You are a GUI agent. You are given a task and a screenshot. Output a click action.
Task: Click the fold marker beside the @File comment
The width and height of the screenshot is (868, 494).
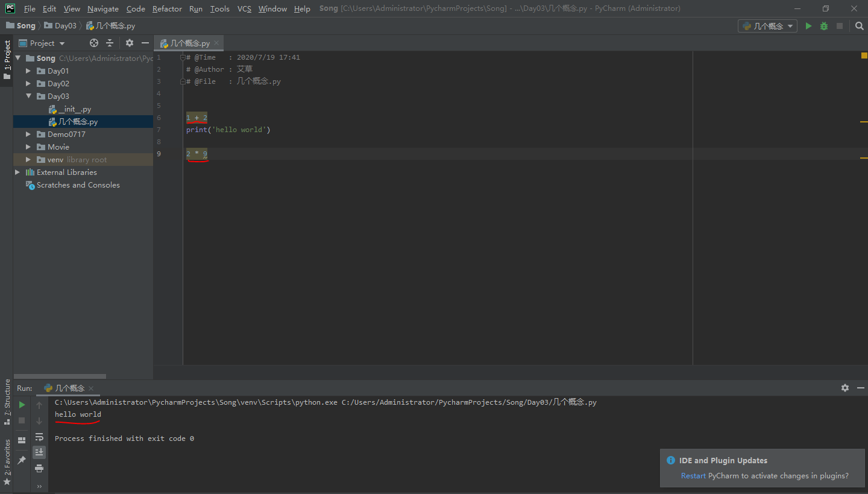[183, 81]
